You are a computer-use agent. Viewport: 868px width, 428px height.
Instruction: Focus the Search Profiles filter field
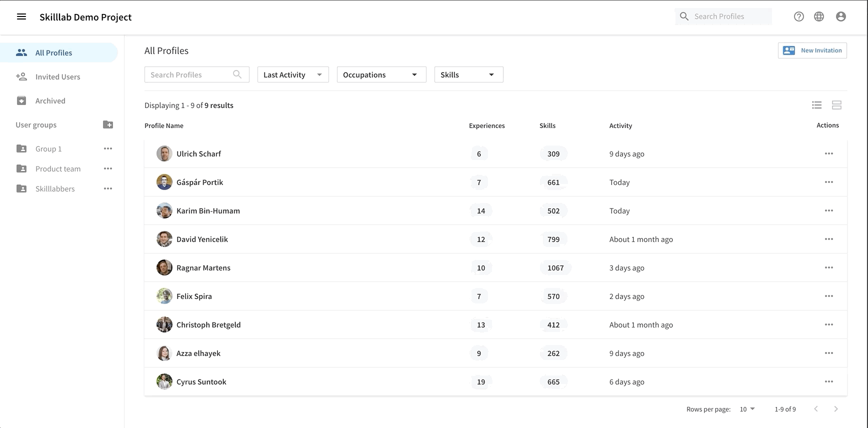pyautogui.click(x=196, y=74)
